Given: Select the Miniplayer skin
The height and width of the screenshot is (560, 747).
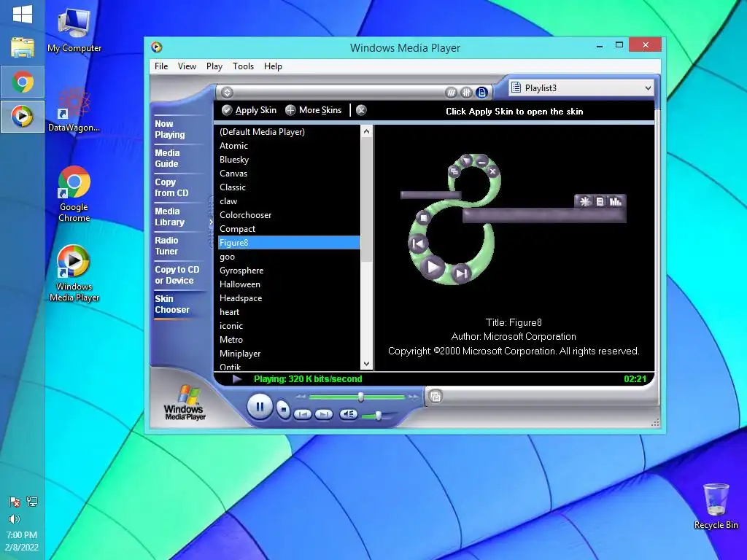Looking at the screenshot, I should (x=289, y=353).
